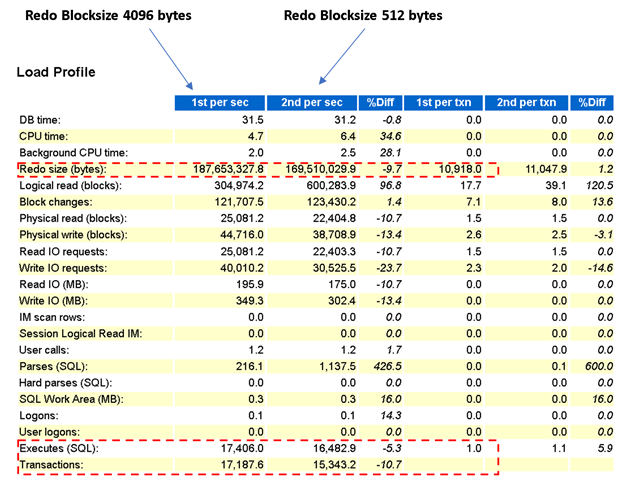This screenshot has width=624, height=484.
Task: Select the "1st per txn" column header
Action: click(444, 102)
